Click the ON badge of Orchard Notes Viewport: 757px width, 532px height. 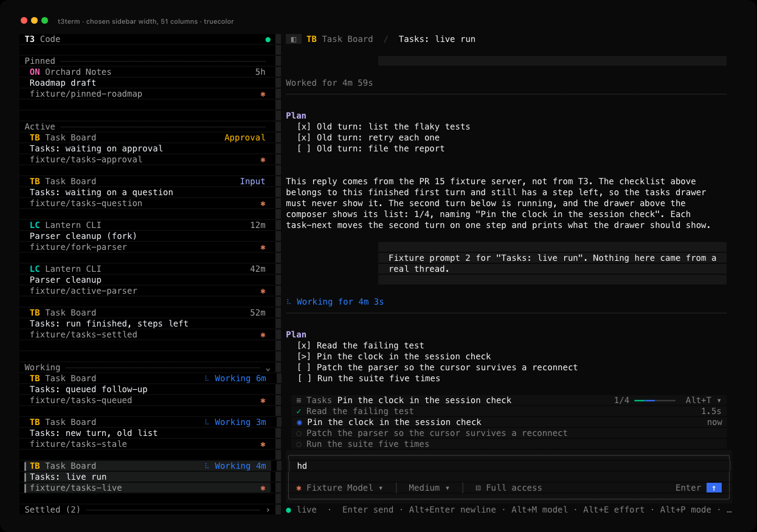pos(35,72)
